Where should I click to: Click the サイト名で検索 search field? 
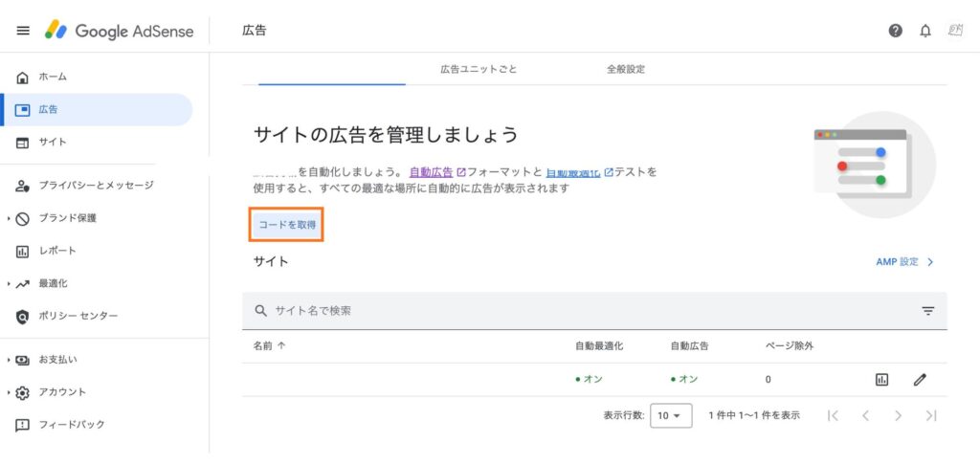574,311
